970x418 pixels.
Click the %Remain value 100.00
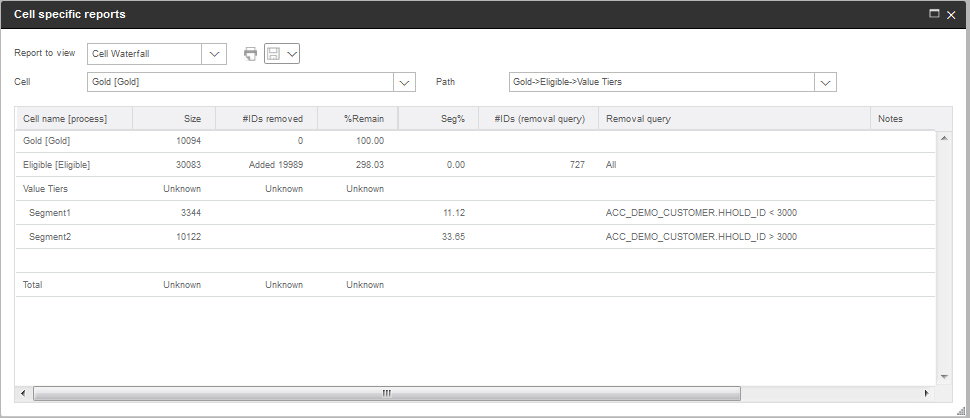[x=370, y=141]
